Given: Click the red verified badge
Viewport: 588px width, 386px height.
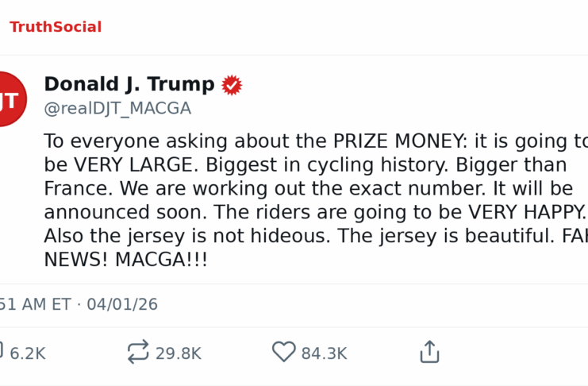Looking at the screenshot, I should [232, 85].
